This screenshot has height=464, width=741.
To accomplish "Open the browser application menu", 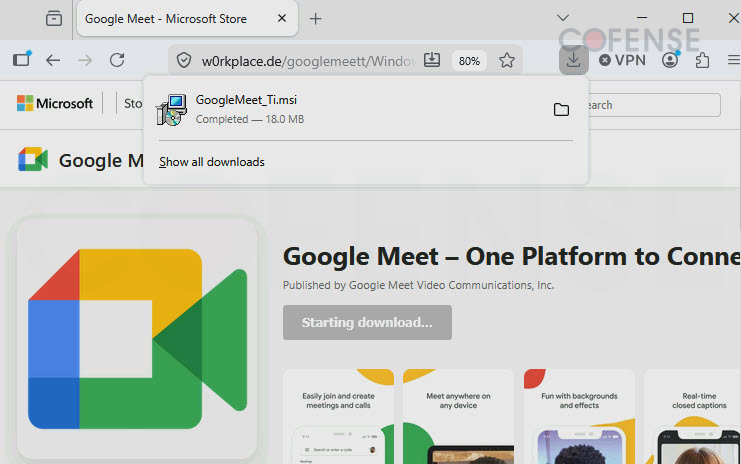I will [x=733, y=60].
